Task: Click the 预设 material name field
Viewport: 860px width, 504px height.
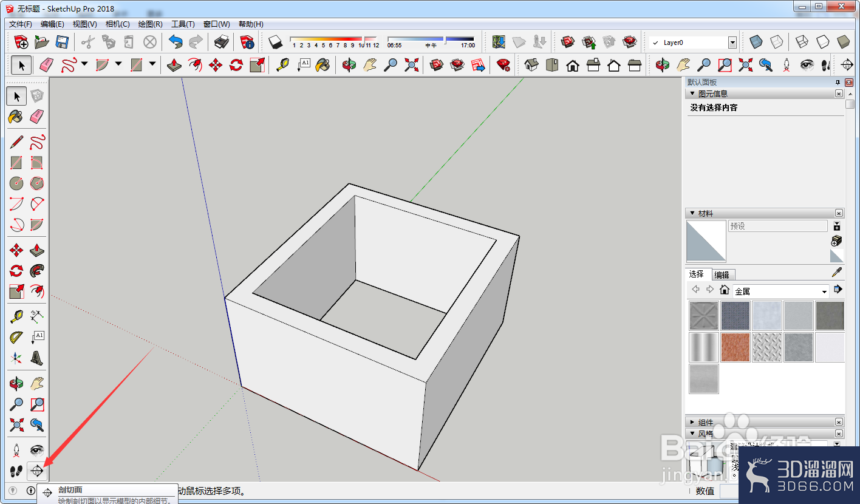Action: pyautogui.click(x=777, y=226)
